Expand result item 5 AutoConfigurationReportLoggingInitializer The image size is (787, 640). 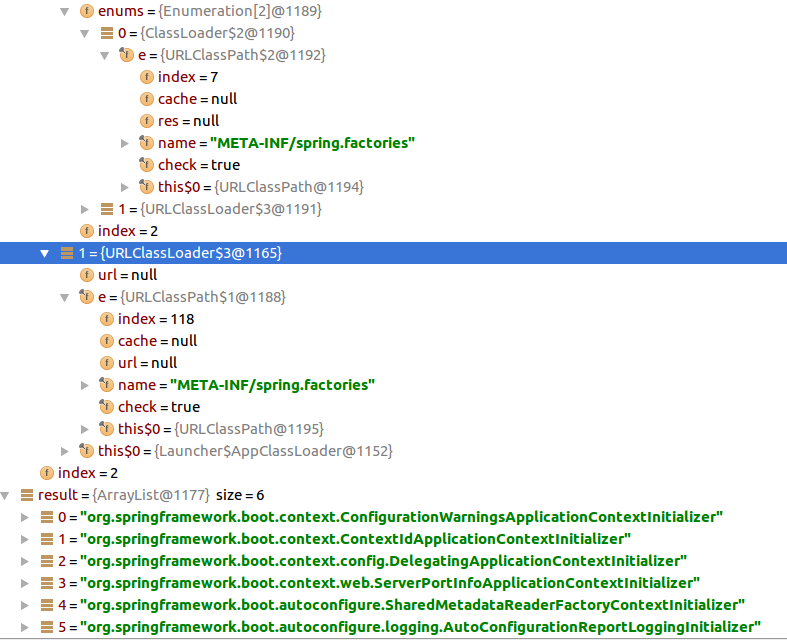point(25,627)
